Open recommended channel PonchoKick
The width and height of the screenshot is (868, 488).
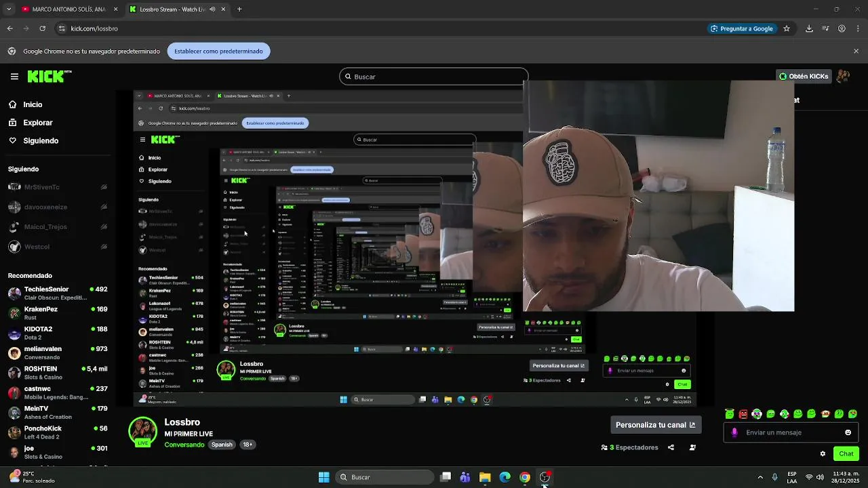click(58, 432)
